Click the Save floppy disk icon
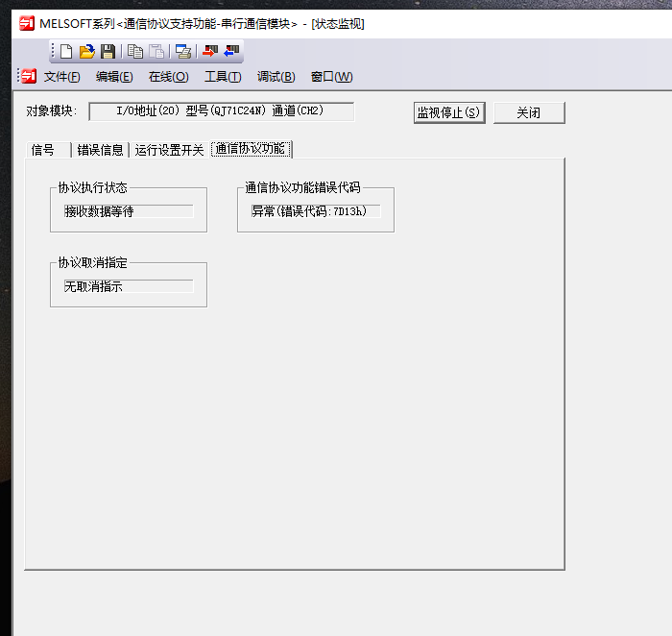This screenshot has height=636, width=672. 108,52
